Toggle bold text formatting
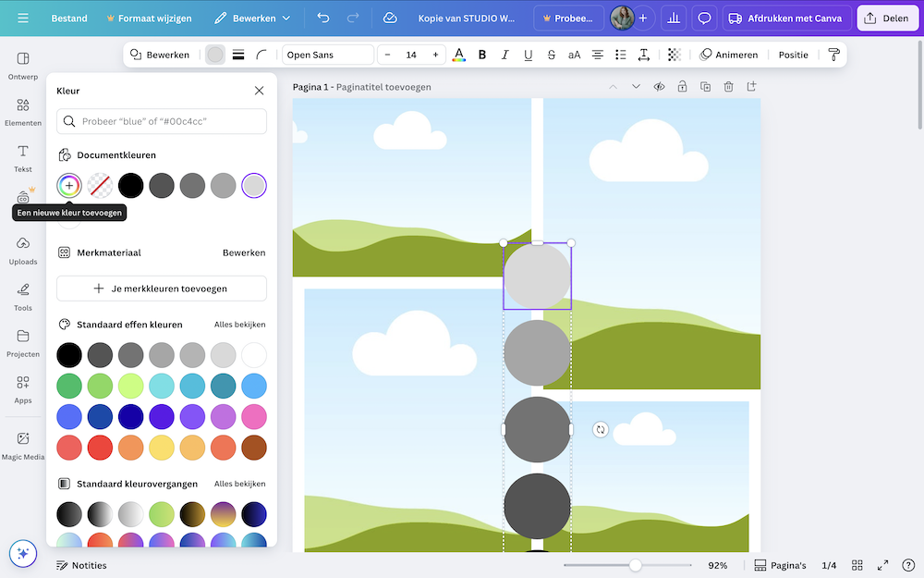924x578 pixels. point(482,55)
